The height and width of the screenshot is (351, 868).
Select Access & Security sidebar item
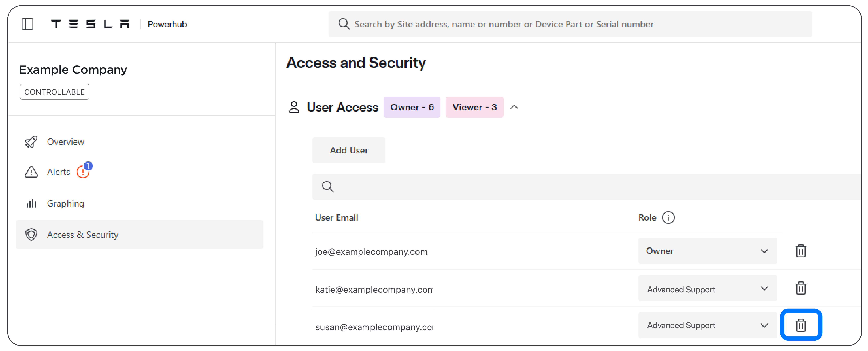(x=140, y=235)
